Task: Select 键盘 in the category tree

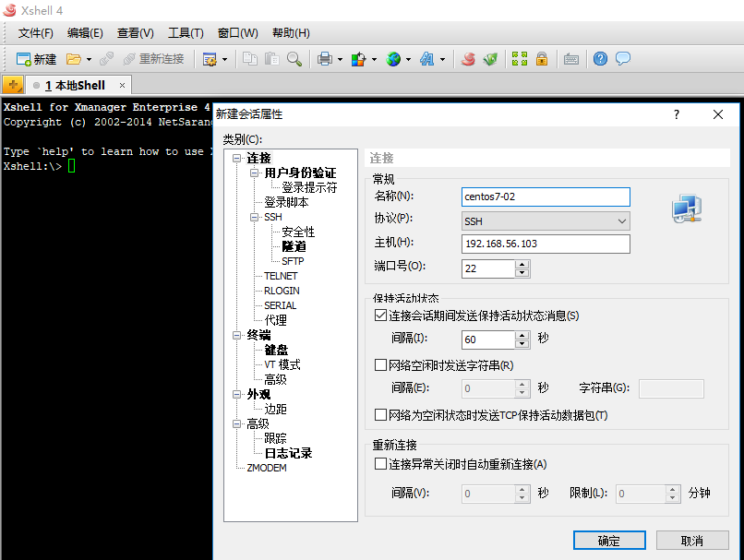Action: coord(276,350)
